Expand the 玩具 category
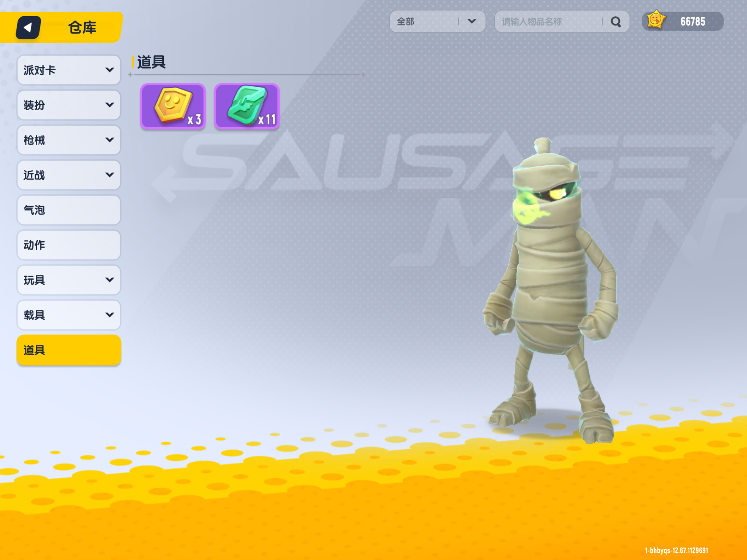Image resolution: width=747 pixels, height=560 pixels. (69, 280)
